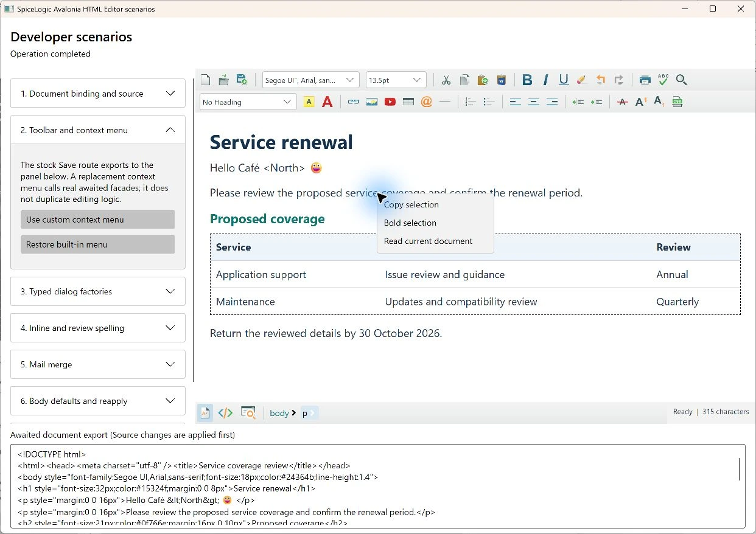Click the Cut scissors icon
Image resolution: width=756 pixels, height=534 pixels.
point(446,80)
